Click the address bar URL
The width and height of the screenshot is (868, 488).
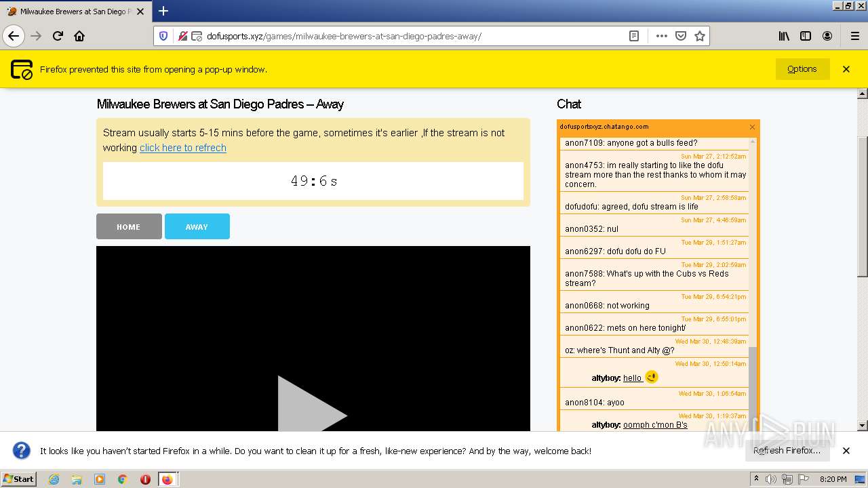point(344,36)
